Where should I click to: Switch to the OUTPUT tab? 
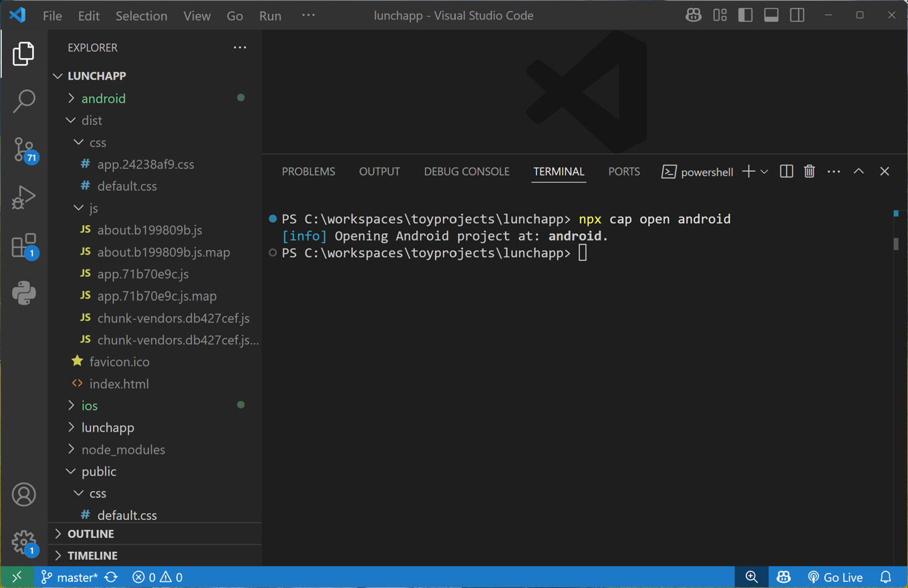coord(380,172)
